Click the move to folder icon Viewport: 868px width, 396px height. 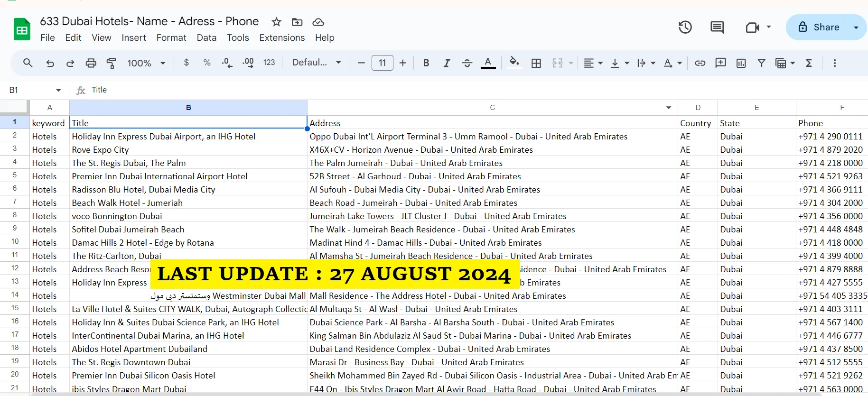(297, 22)
